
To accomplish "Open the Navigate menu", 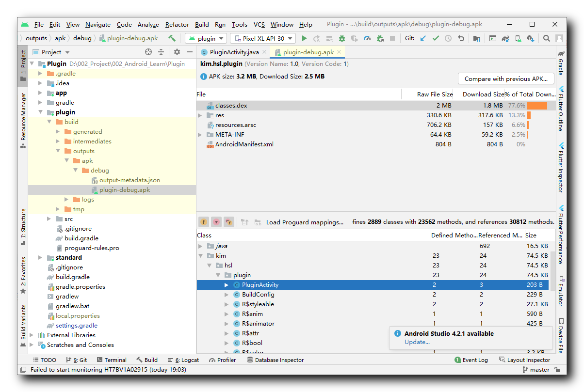I will coord(98,24).
